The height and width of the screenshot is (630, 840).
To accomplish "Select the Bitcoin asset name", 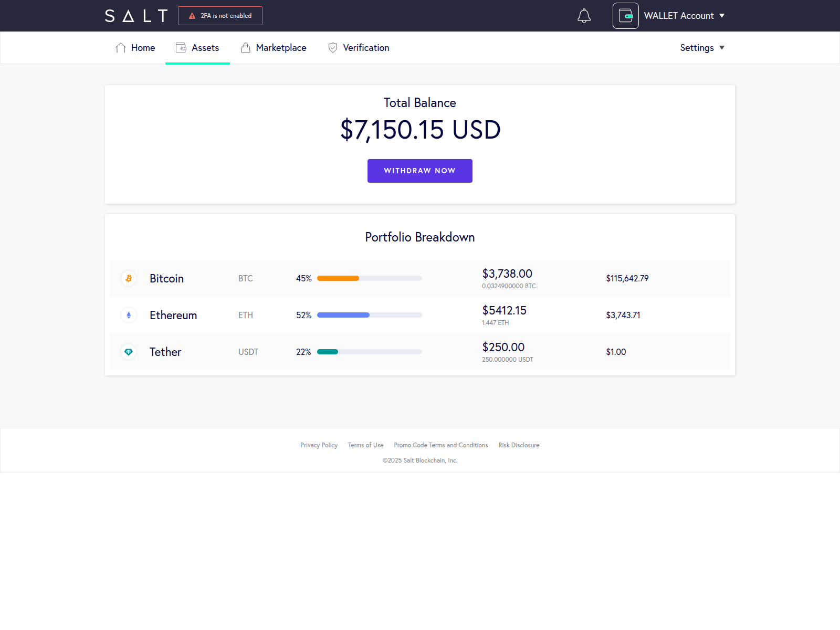I will click(x=166, y=278).
